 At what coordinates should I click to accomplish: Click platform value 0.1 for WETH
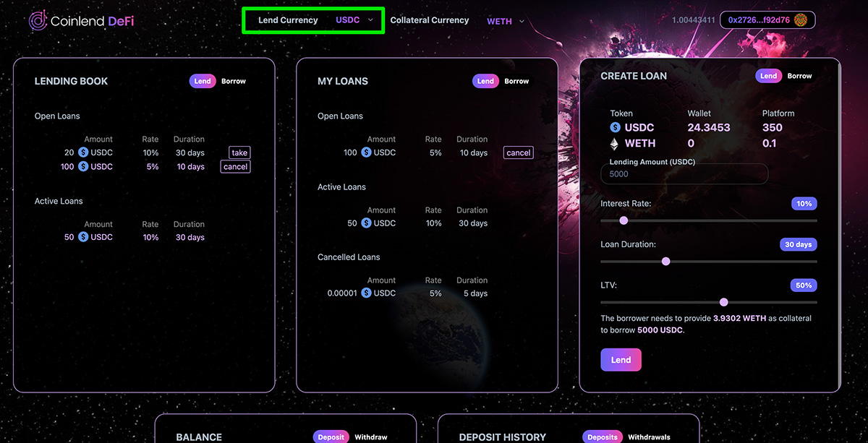[x=769, y=143]
